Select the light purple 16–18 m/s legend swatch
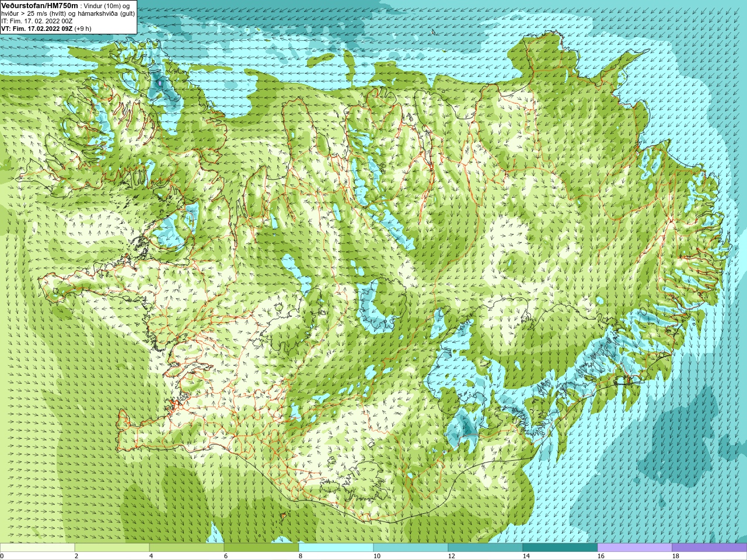 tap(635, 548)
